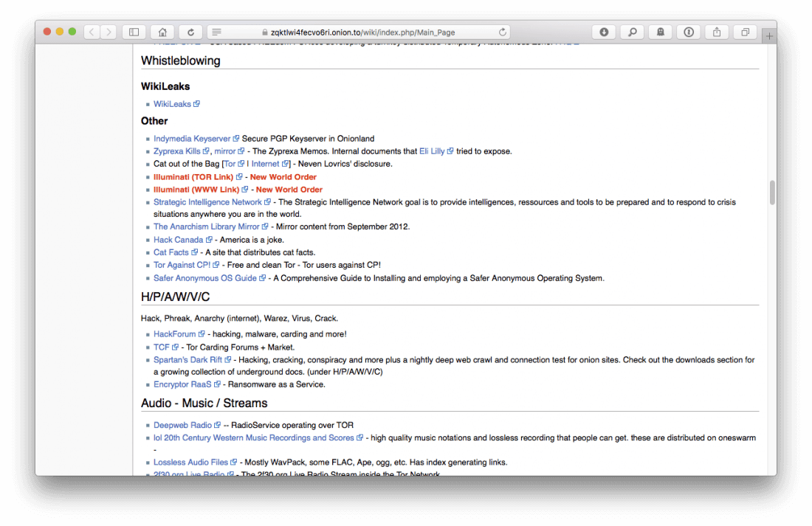Open the 1Password extension icon
812x526 pixels.
click(688, 32)
